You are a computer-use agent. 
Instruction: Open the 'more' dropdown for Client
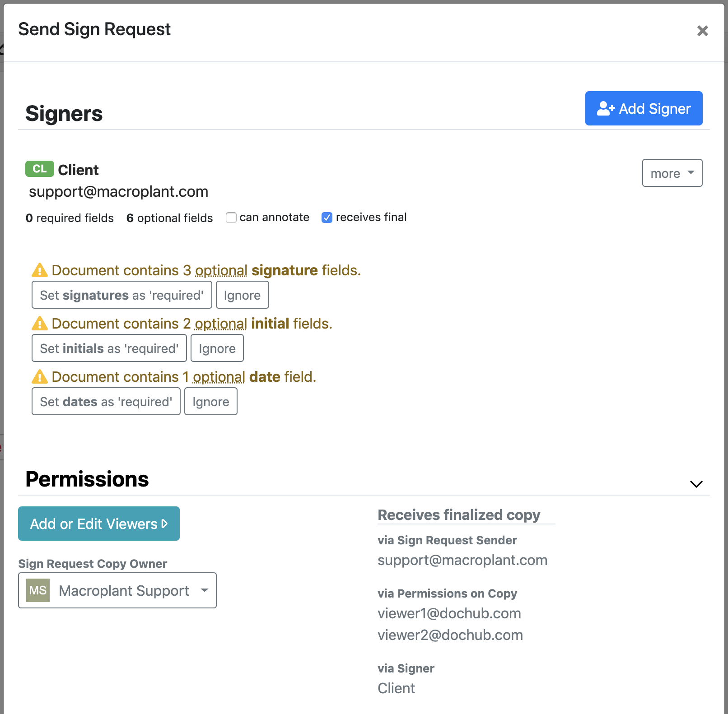pos(672,173)
